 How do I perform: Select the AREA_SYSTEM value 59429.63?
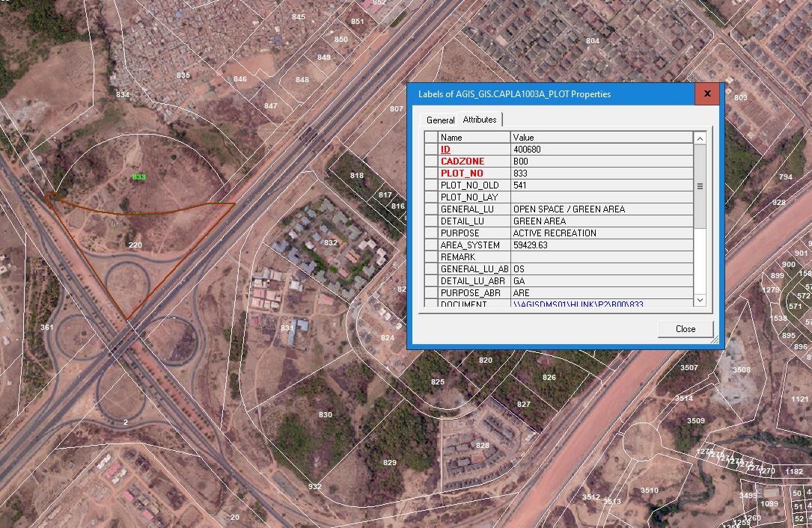(x=602, y=245)
